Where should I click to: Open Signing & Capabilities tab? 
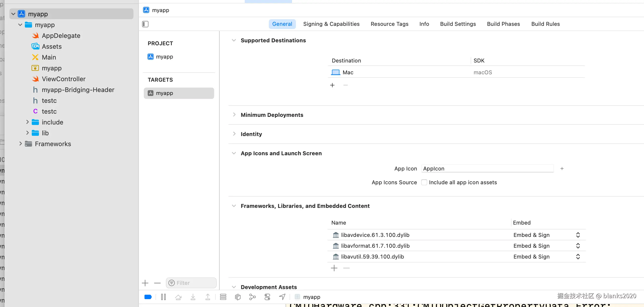pos(331,24)
